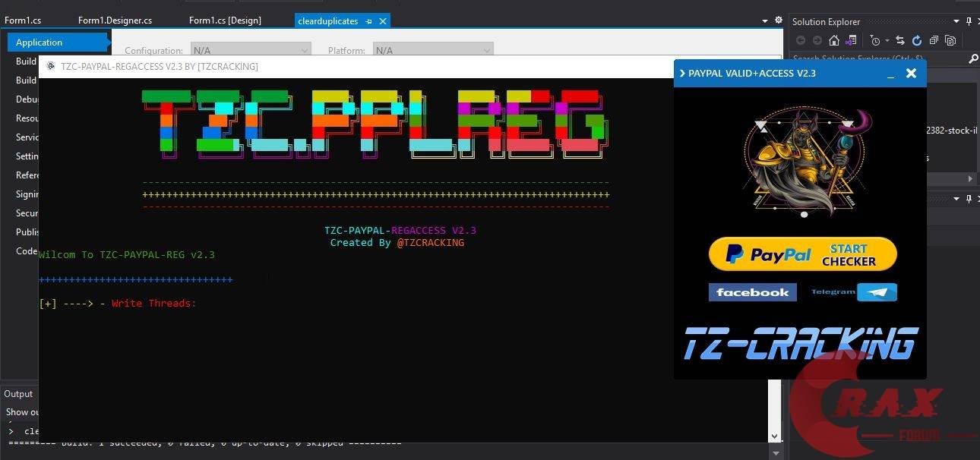Switch Solution Explorer views icon
Screen dimensions: 980x460
[851, 40]
